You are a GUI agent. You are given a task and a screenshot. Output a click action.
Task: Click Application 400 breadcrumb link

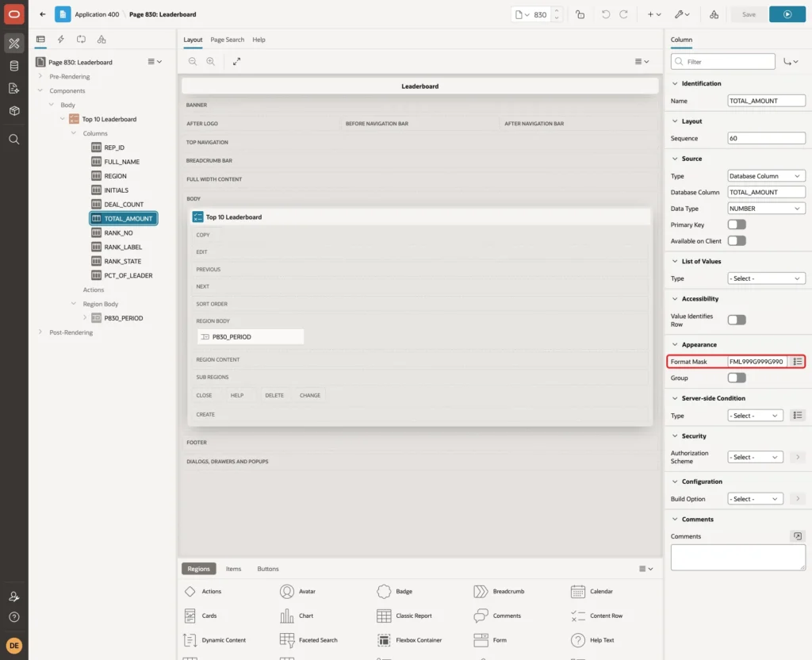[x=97, y=14]
